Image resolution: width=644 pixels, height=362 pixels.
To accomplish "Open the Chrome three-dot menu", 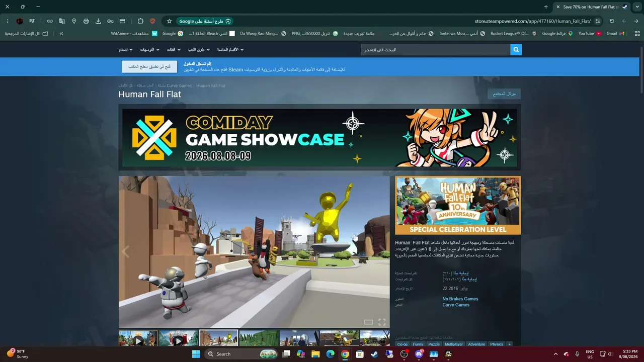I will pyautogui.click(x=8, y=21).
